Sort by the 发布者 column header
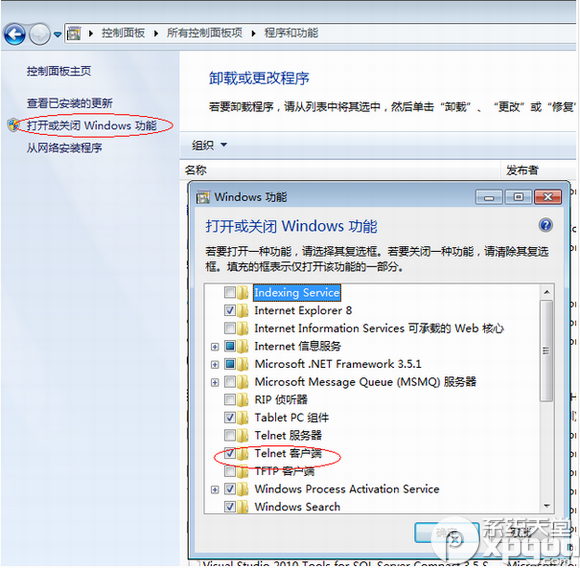Screen dimensions: 580x568 coord(522,170)
